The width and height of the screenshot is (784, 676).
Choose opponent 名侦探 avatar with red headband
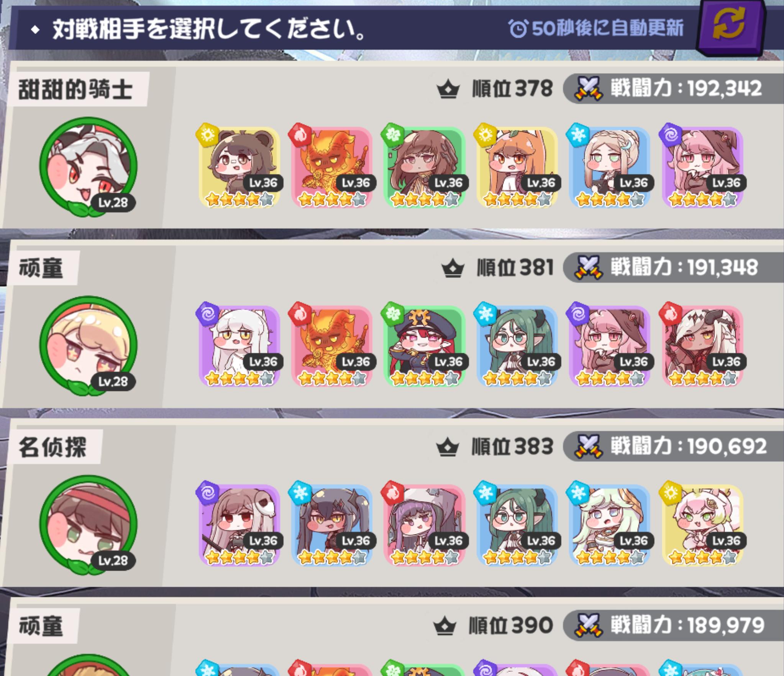(x=89, y=525)
